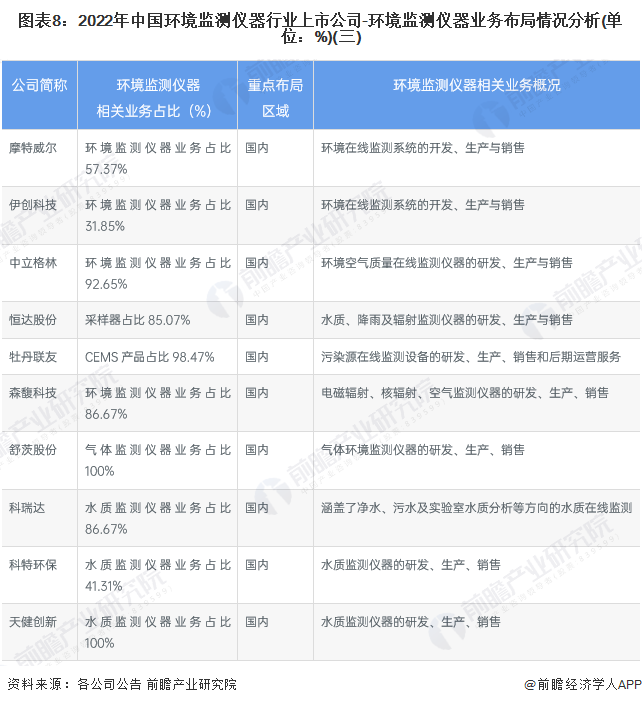Click 环境空气质量在线监测仪器 description text
Viewport: 642px width, 705px height.
click(447, 263)
